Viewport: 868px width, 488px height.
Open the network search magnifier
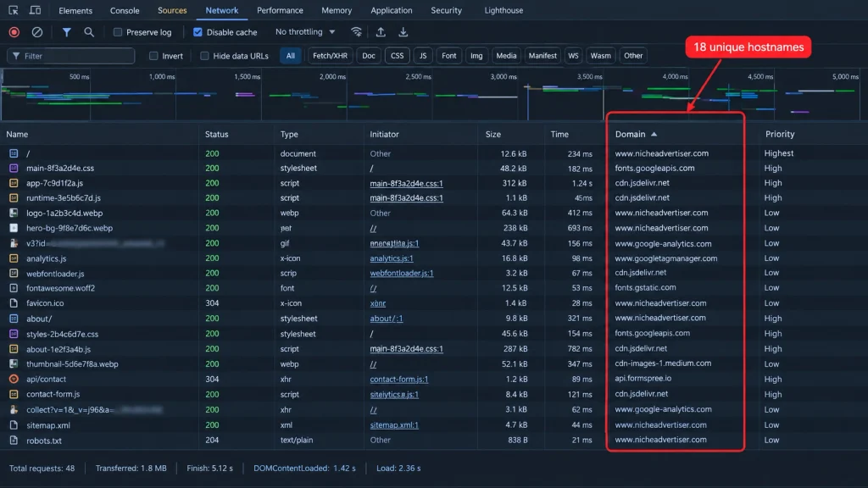point(88,32)
